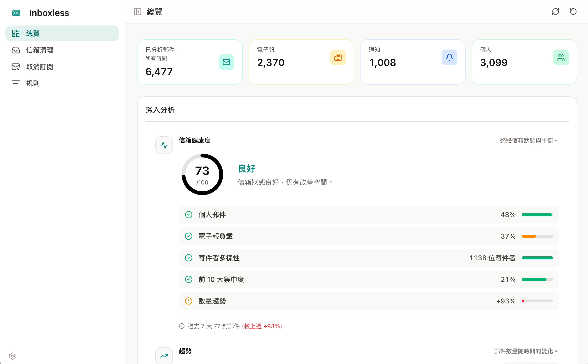Click the health pulse icon beside 信箱健康度

(164, 145)
